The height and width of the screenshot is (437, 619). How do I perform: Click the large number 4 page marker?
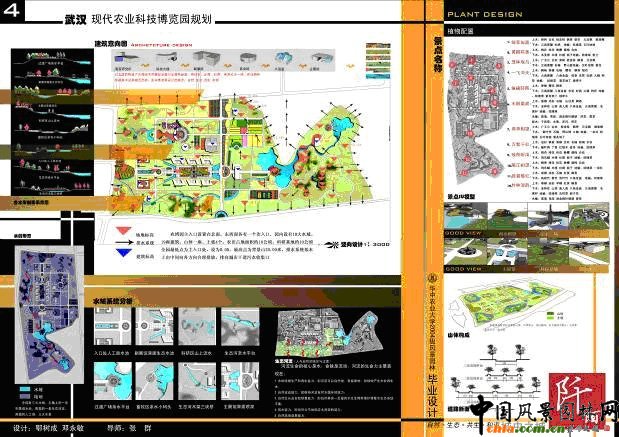click(12, 11)
